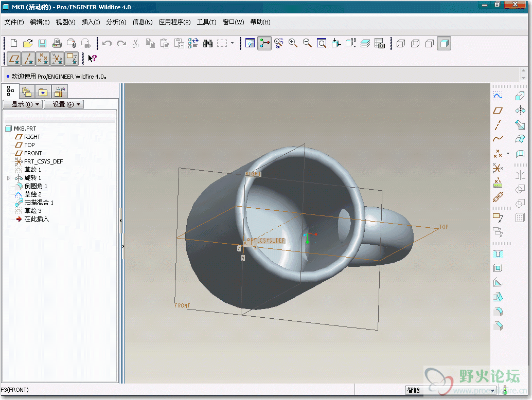The width and height of the screenshot is (532, 400).
Task: Open the Favorites navigator tab
Action: 43,92
